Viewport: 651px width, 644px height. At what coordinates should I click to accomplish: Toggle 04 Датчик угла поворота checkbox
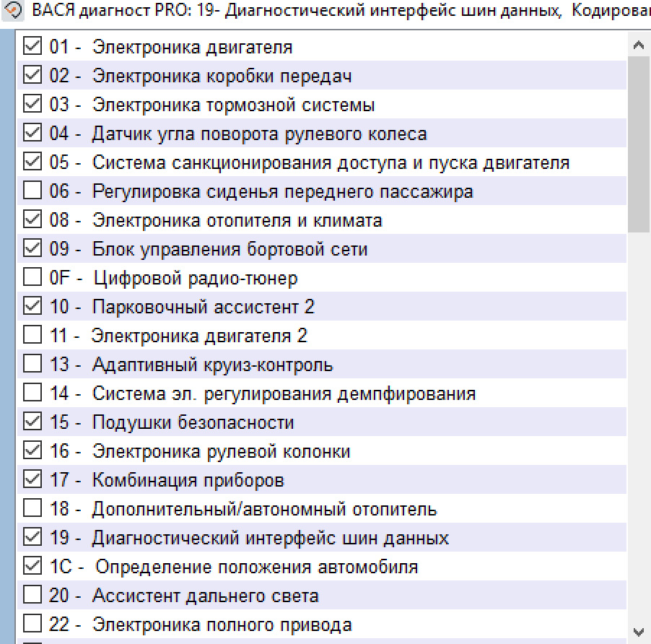tap(32, 133)
